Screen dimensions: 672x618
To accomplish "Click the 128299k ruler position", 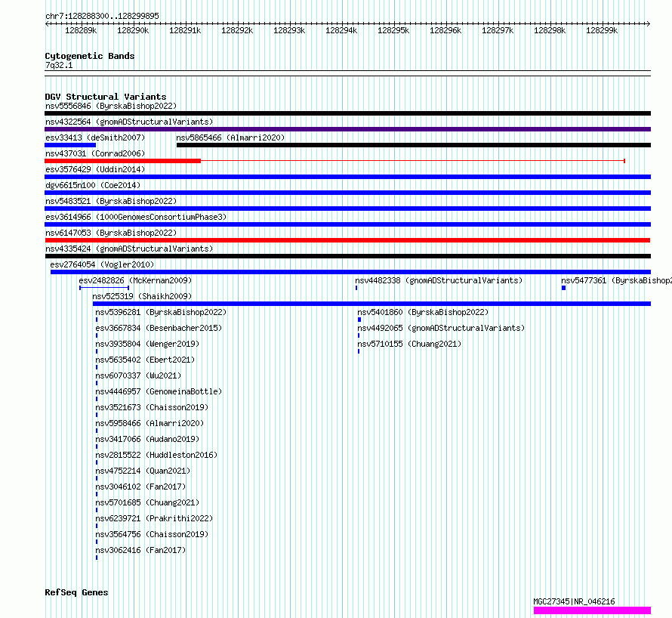I will tap(602, 30).
